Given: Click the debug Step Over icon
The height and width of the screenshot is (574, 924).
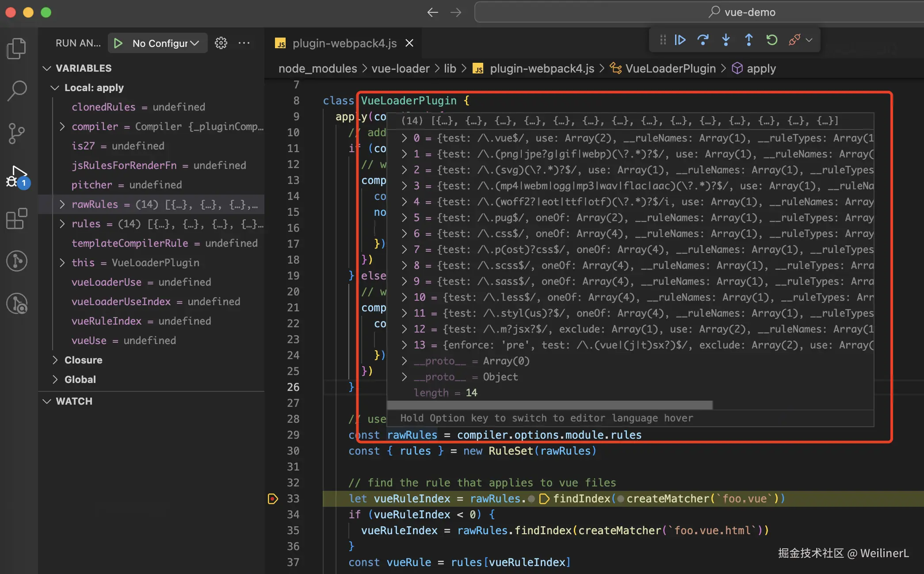Looking at the screenshot, I should (x=703, y=40).
